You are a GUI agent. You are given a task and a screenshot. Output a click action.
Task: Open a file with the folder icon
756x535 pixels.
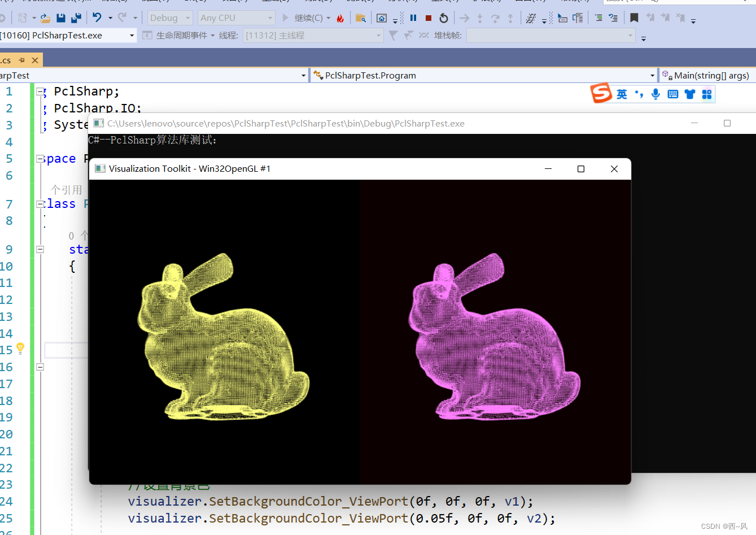(x=45, y=18)
